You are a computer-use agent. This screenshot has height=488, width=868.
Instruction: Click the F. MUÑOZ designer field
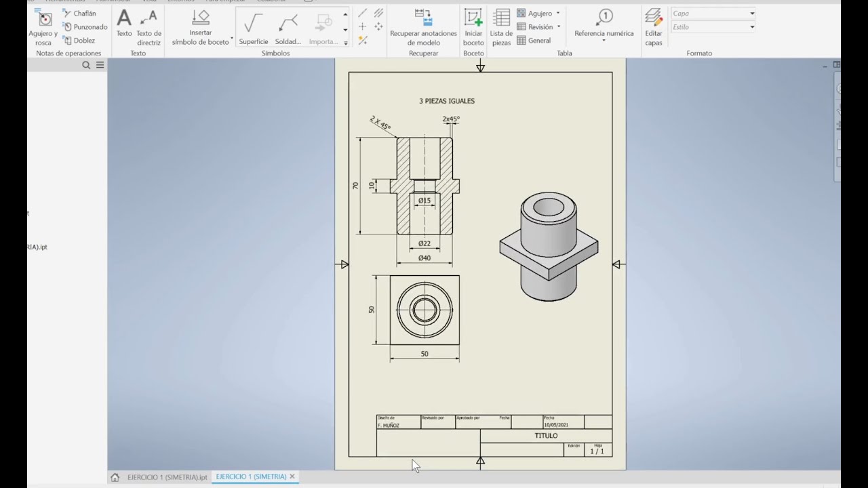pos(389,426)
